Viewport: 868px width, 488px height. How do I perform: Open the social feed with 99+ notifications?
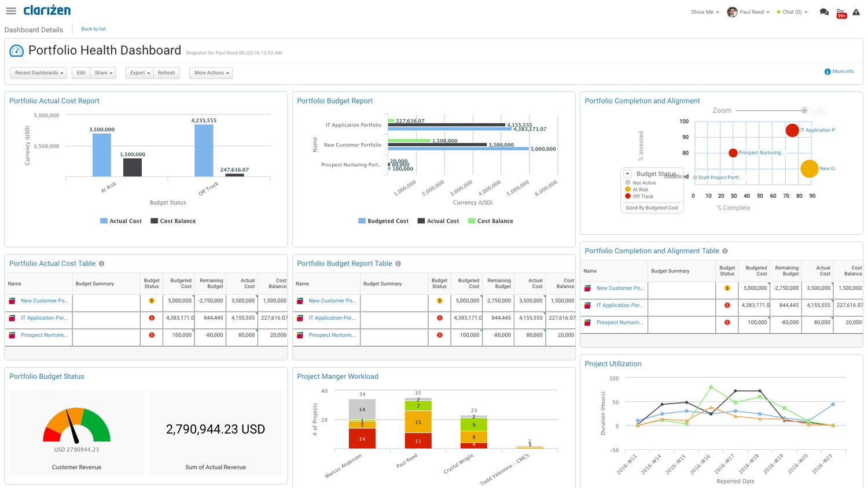pyautogui.click(x=841, y=12)
